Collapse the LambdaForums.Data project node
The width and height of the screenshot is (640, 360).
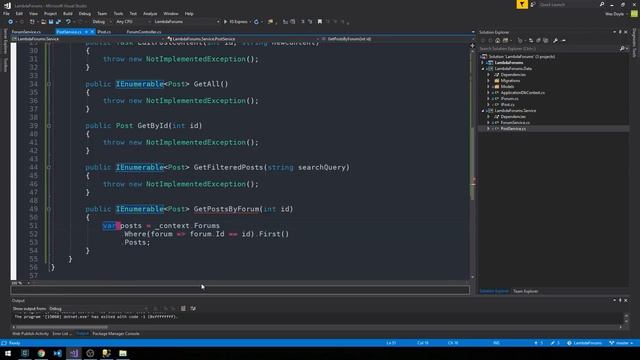click(482, 69)
